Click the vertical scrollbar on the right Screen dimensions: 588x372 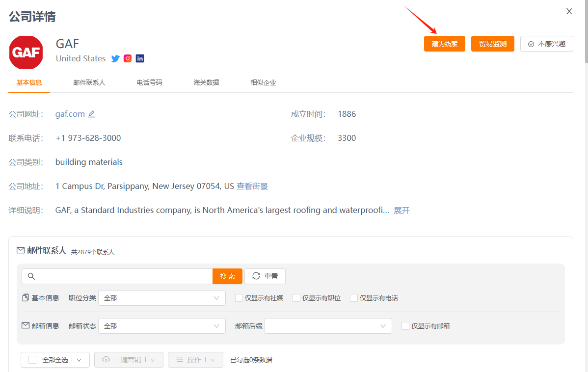click(586, 32)
